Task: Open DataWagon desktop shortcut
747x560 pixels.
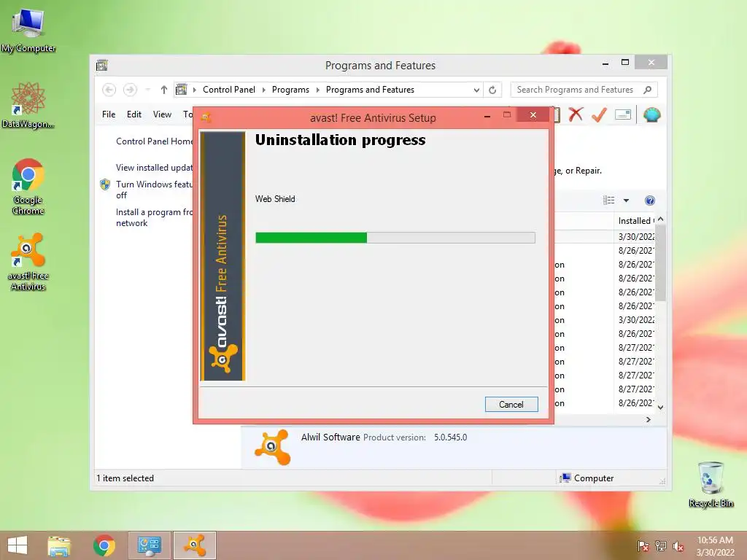Action: pyautogui.click(x=28, y=105)
